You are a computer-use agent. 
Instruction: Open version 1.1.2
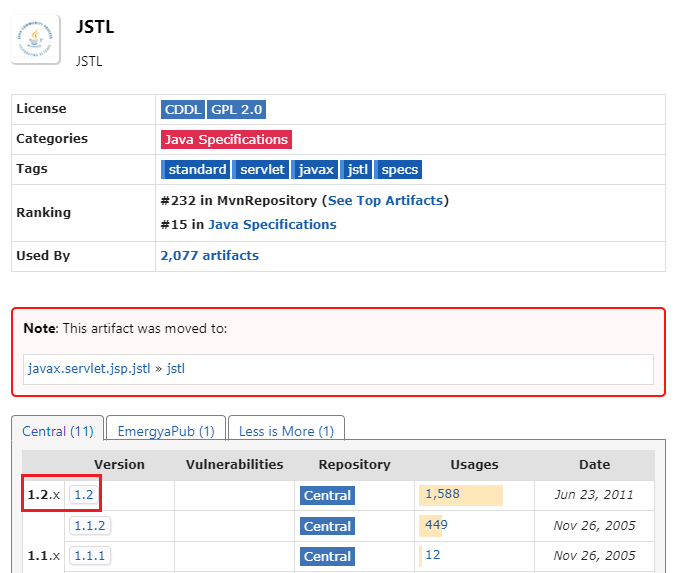click(x=90, y=525)
